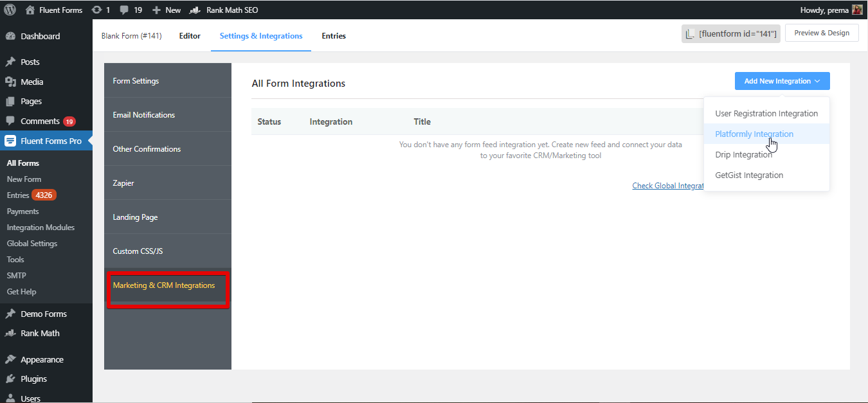
Task: Open the Get Help link
Action: [21, 292]
